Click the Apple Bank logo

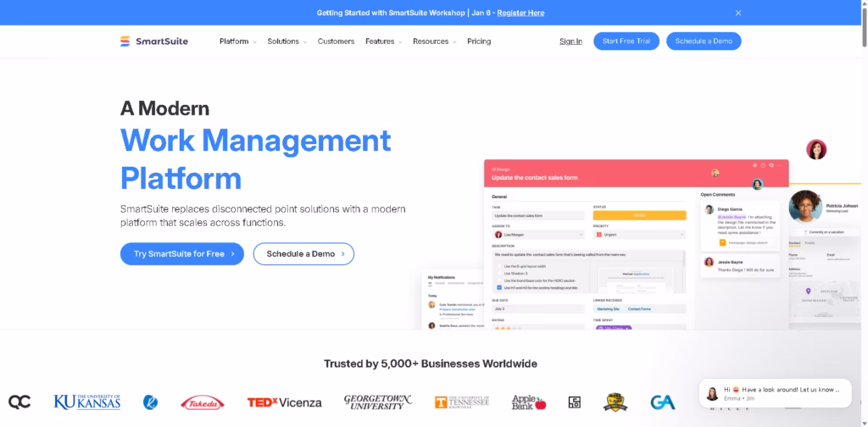[528, 402]
